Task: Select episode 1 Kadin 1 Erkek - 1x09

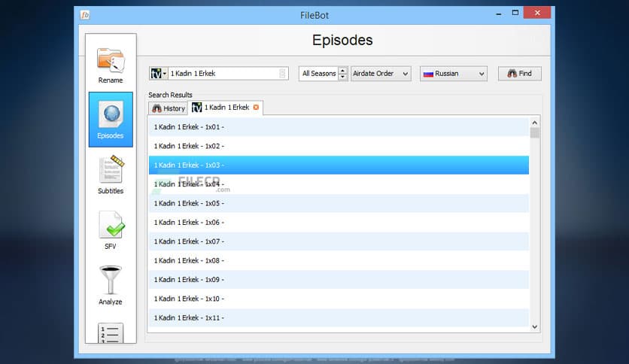Action: tap(339, 280)
